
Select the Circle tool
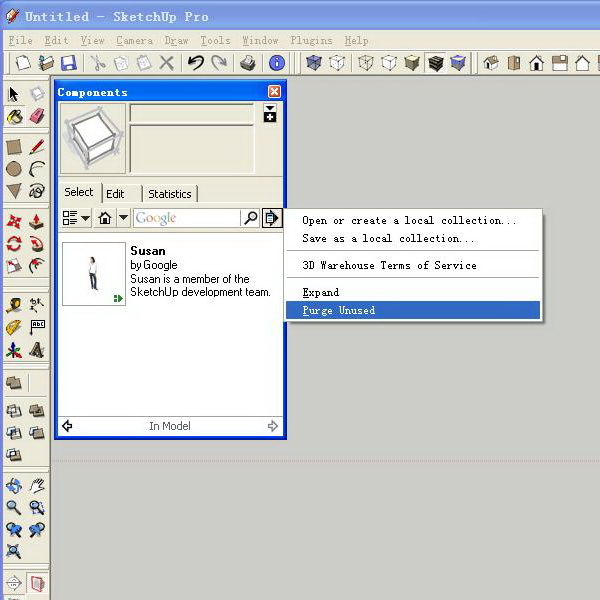(14, 169)
